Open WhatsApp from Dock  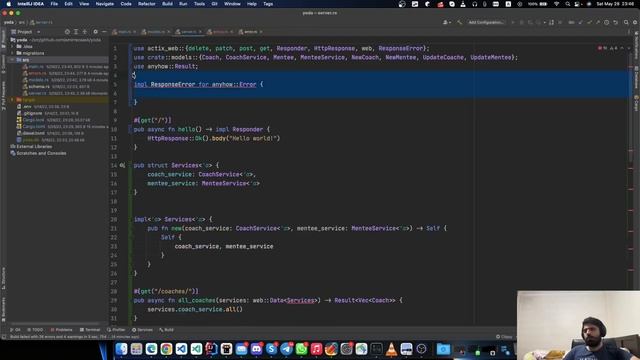click(301, 349)
